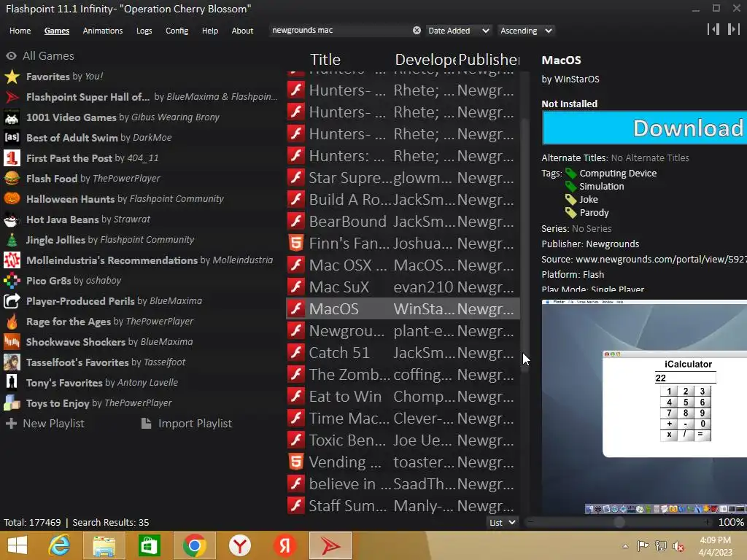Viewport: 747px width, 560px height.
Task: Select the Eat to Win game row
Action: (403, 396)
